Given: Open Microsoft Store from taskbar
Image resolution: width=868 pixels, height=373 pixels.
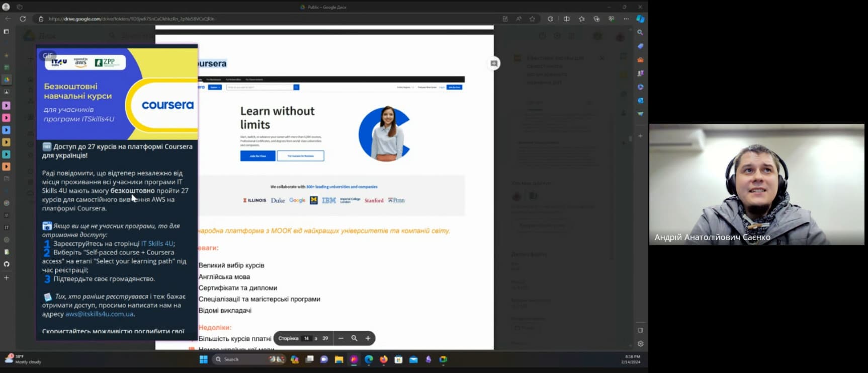Looking at the screenshot, I should click(x=398, y=359).
